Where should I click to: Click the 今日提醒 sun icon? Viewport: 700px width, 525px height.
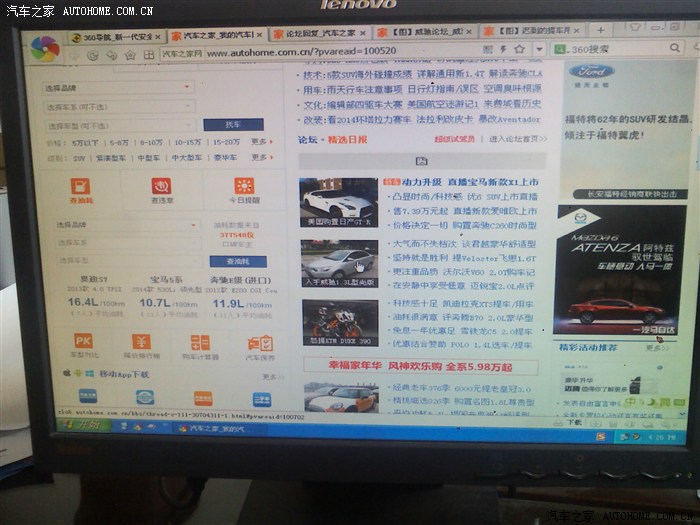(x=244, y=187)
